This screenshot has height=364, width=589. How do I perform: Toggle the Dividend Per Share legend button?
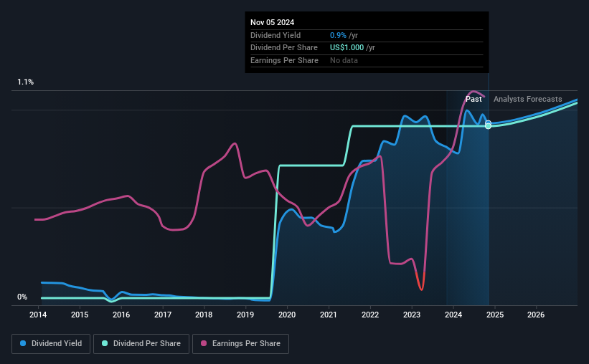click(141, 344)
